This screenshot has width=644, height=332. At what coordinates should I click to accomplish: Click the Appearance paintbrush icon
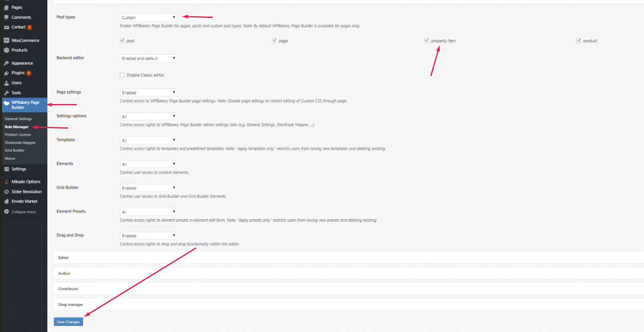[x=6, y=63]
